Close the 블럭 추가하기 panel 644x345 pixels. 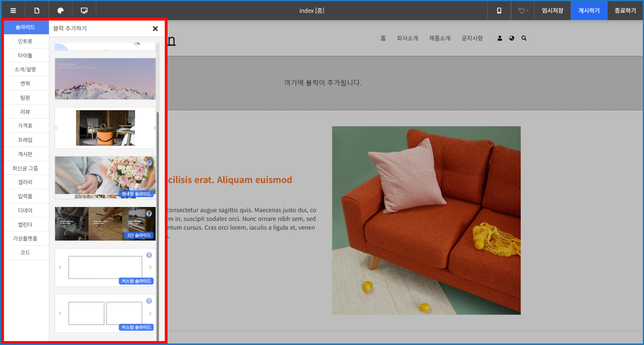(155, 28)
